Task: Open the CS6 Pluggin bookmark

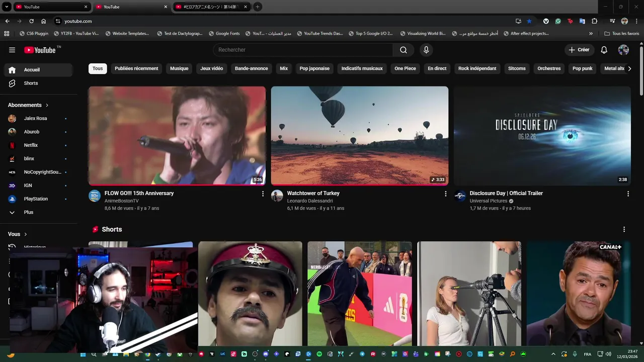Action: pos(34,34)
